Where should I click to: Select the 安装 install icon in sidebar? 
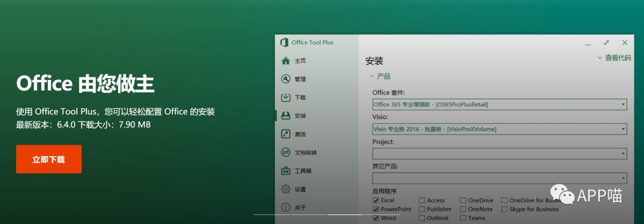pyautogui.click(x=286, y=116)
